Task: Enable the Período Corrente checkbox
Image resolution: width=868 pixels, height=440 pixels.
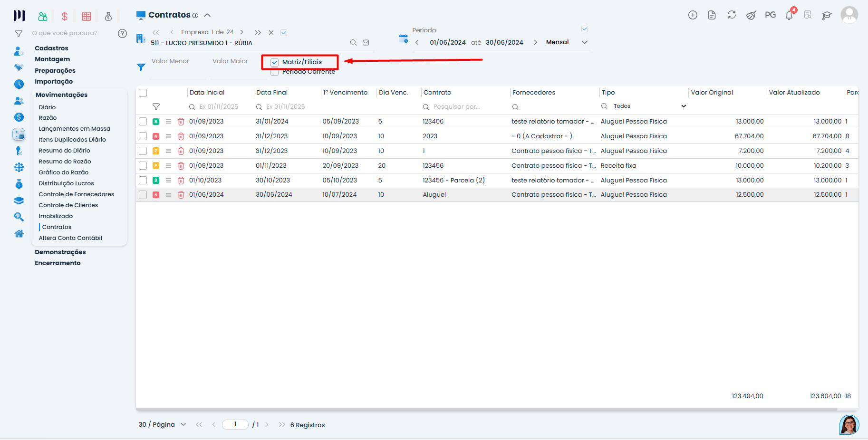Action: [274, 72]
